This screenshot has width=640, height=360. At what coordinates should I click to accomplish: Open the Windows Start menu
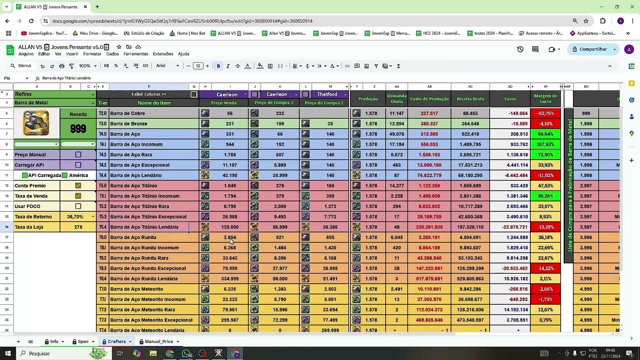[x=8, y=353]
